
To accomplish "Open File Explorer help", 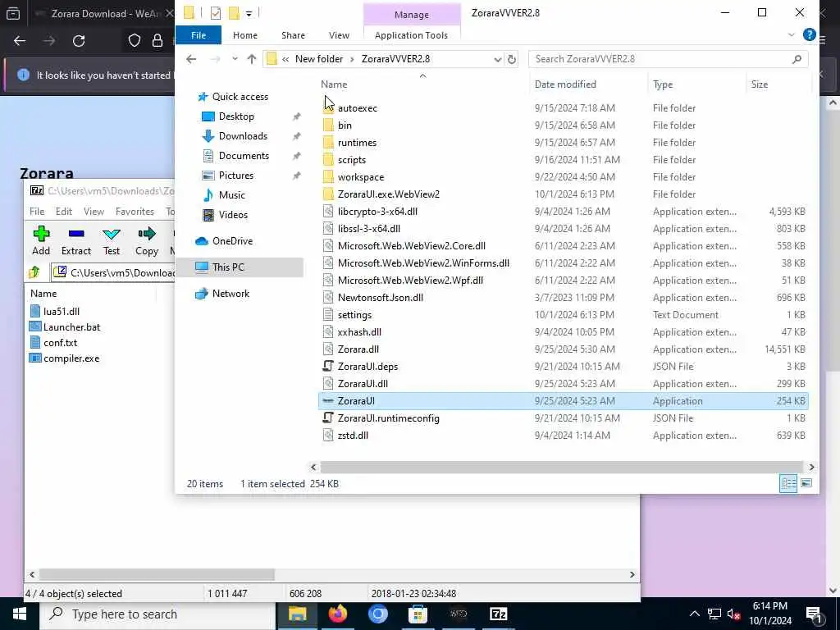I will (x=809, y=34).
